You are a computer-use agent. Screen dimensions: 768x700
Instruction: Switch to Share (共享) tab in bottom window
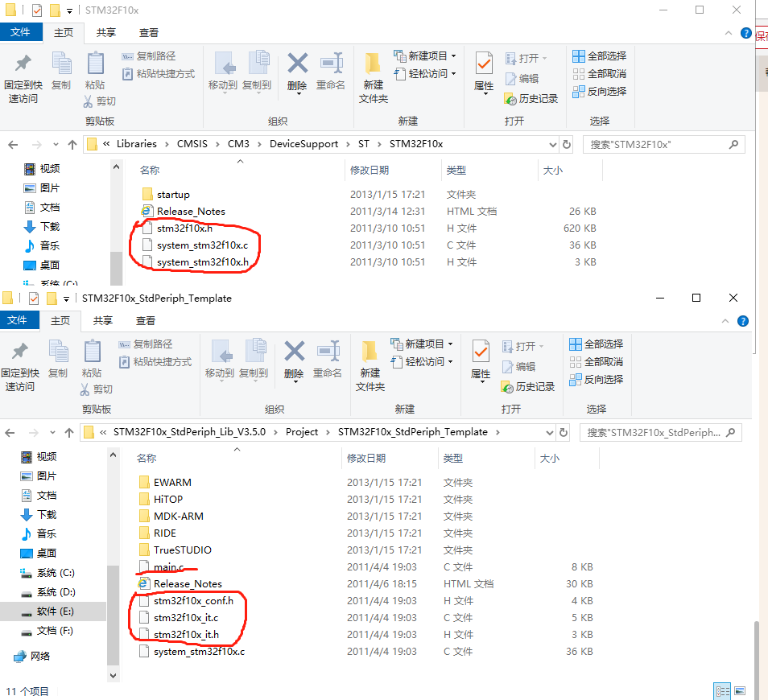coord(103,320)
